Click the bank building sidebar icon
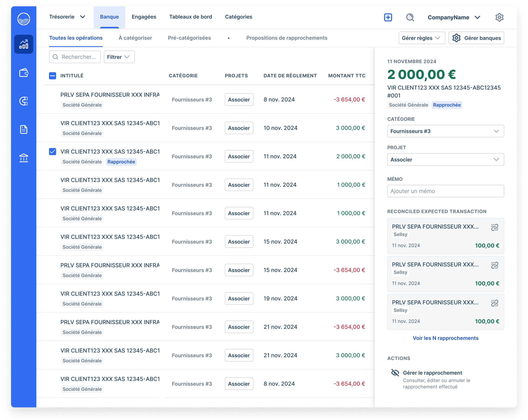Viewport: 528px width, 420px height. point(24,158)
